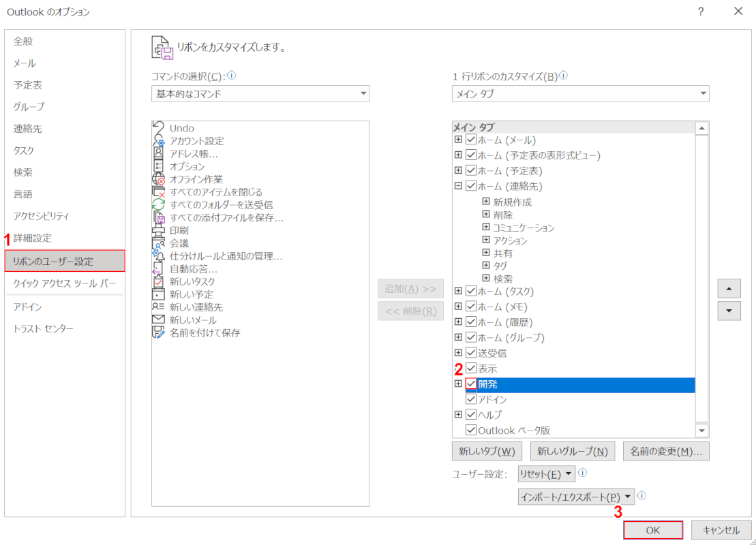Click the すべての添付ファイルを保存 icon
The height and width of the screenshot is (545, 756).
point(158,217)
